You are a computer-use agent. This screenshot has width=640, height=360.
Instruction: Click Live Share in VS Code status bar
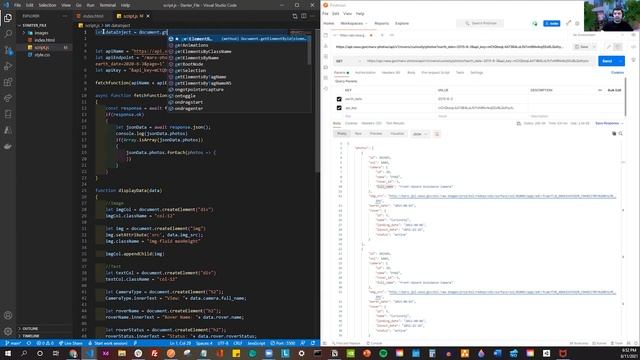tap(71, 343)
